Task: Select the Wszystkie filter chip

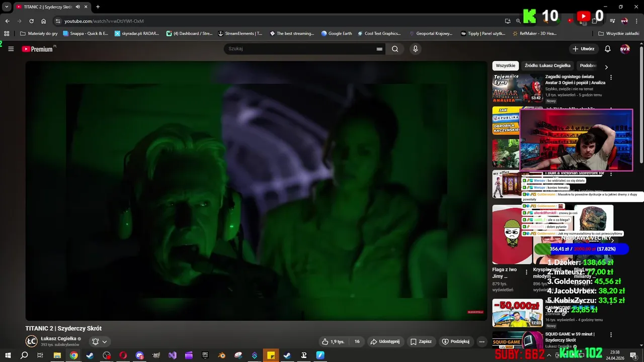Action: 506,65
